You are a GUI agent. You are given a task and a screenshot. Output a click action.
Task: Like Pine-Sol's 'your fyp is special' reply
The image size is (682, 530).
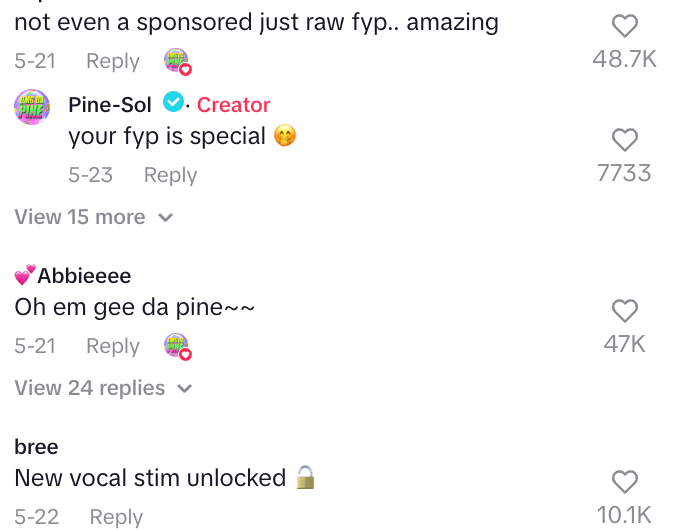pyautogui.click(x=624, y=140)
